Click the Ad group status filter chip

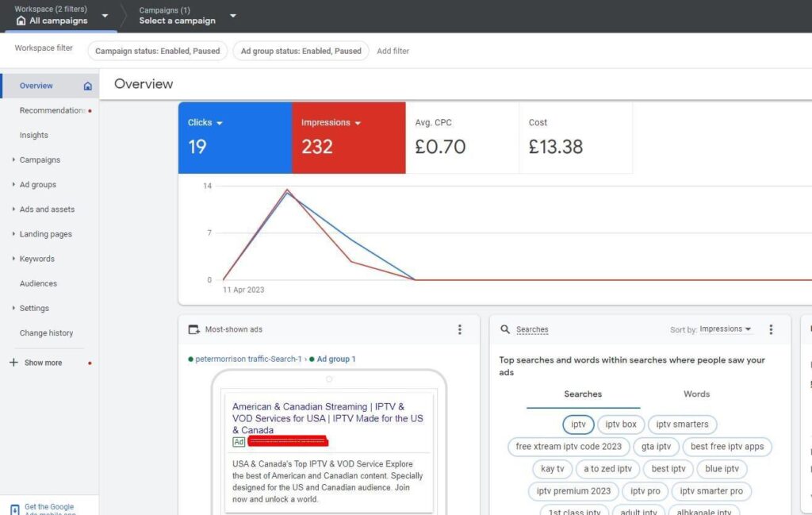click(x=301, y=51)
